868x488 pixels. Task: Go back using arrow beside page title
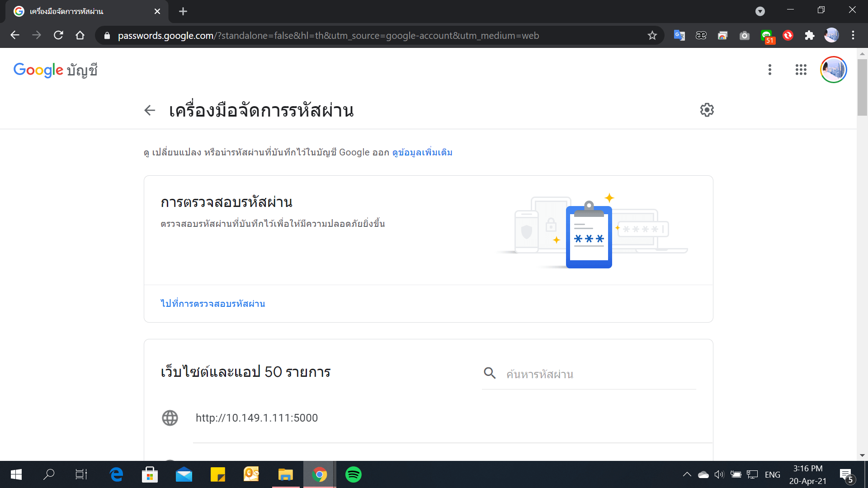(x=150, y=110)
